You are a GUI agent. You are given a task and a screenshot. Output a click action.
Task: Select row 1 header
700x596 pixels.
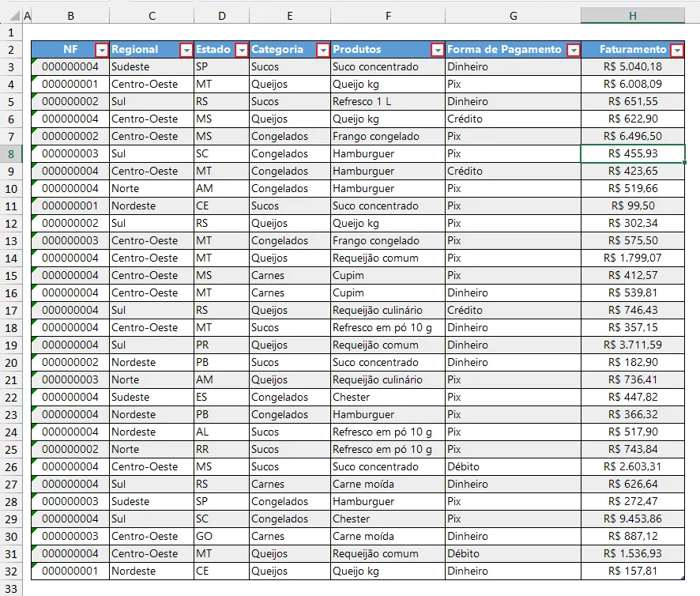coord(11,32)
